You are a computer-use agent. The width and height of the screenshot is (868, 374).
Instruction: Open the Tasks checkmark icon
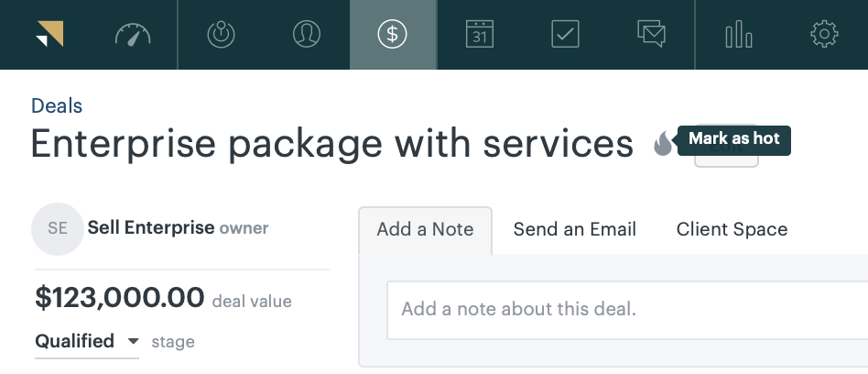[565, 34]
